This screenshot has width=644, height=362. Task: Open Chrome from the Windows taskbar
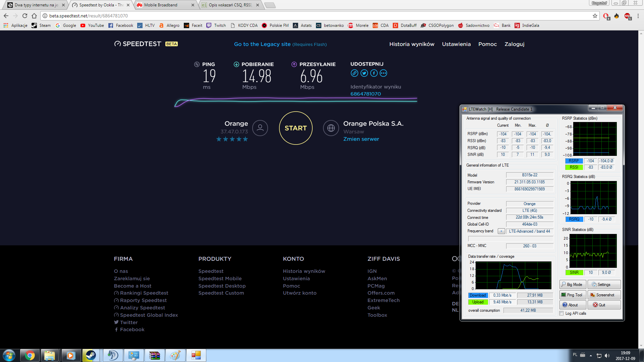point(30,355)
